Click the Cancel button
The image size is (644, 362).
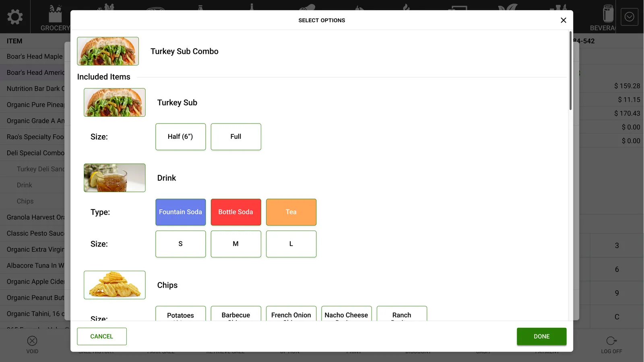102,336
